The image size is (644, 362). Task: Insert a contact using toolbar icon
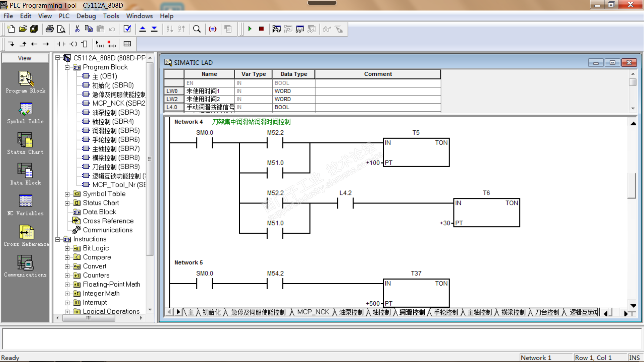61,44
